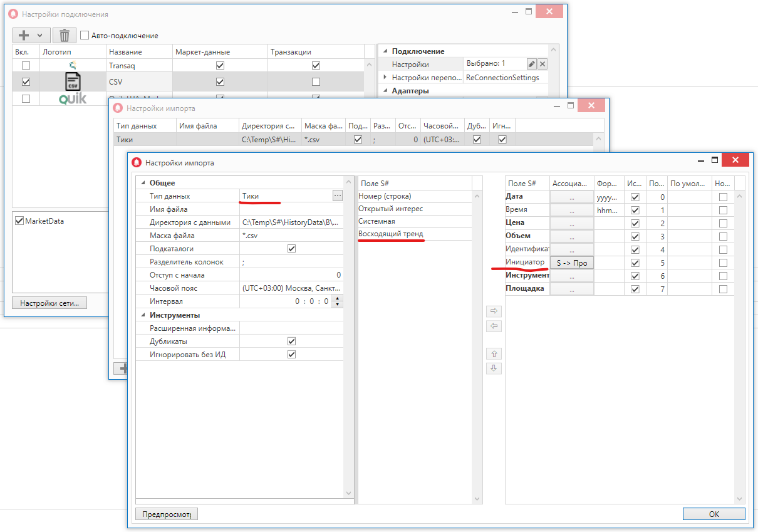Click the pencil edit icon in Настройки row
Screen dimensions: 758x532
531,64
